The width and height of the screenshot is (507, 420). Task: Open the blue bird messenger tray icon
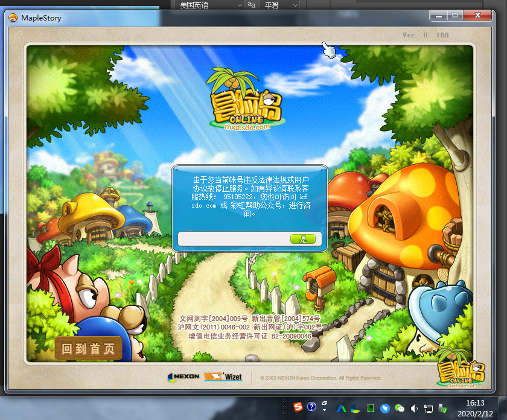tap(385, 409)
